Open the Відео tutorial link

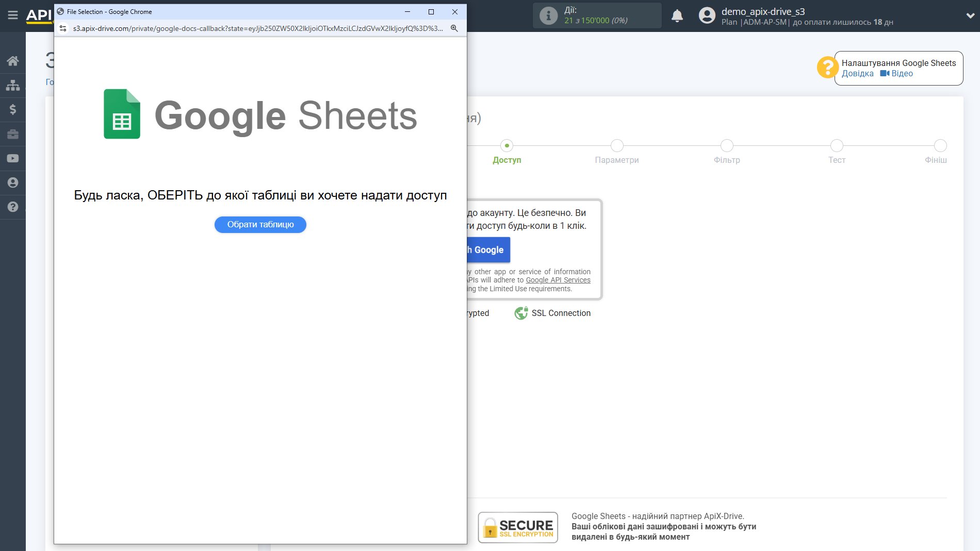(896, 74)
